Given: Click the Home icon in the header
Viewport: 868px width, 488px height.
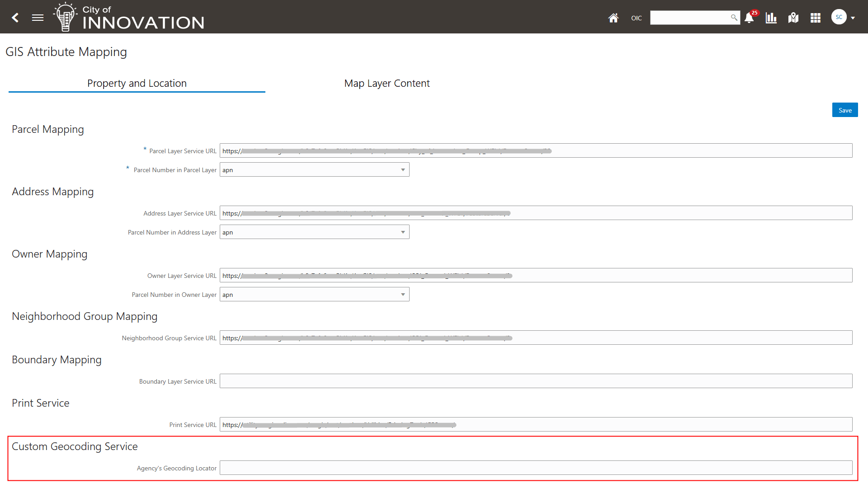Looking at the screenshot, I should [x=613, y=18].
